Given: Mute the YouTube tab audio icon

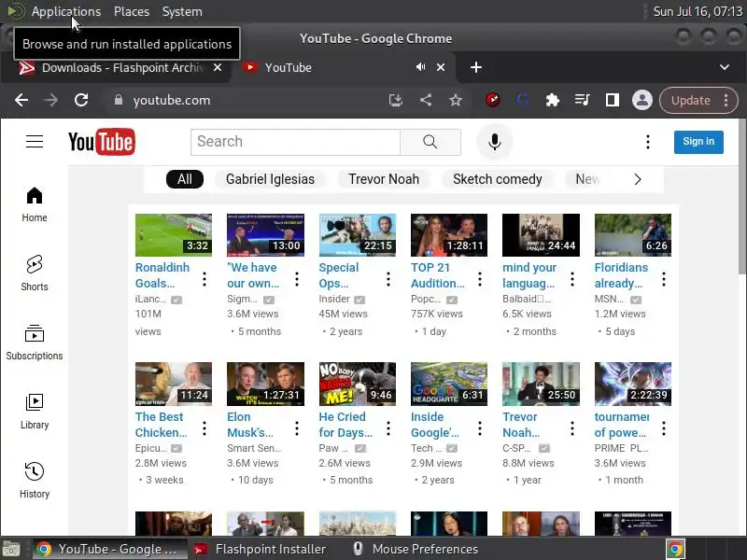Looking at the screenshot, I should point(420,67).
